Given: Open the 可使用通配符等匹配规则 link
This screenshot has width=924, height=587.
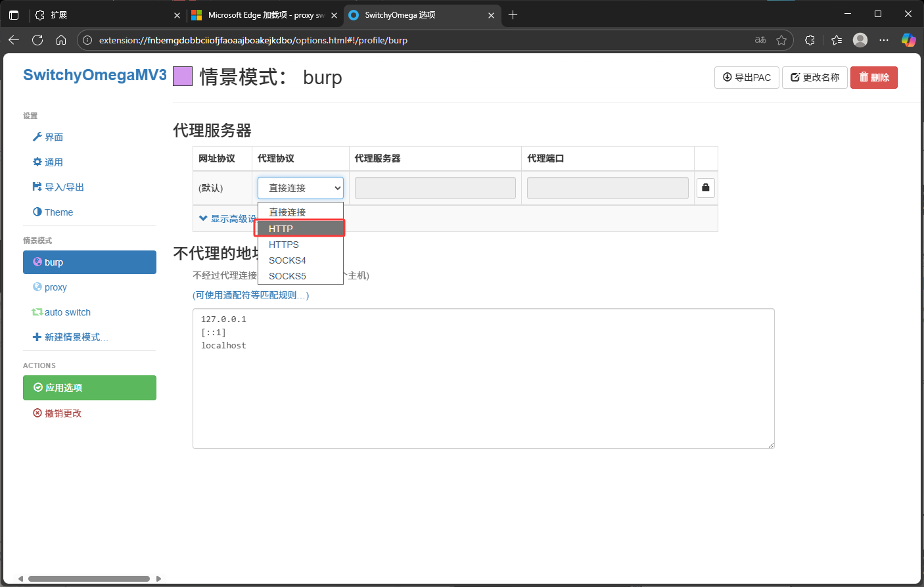Looking at the screenshot, I should tap(251, 295).
